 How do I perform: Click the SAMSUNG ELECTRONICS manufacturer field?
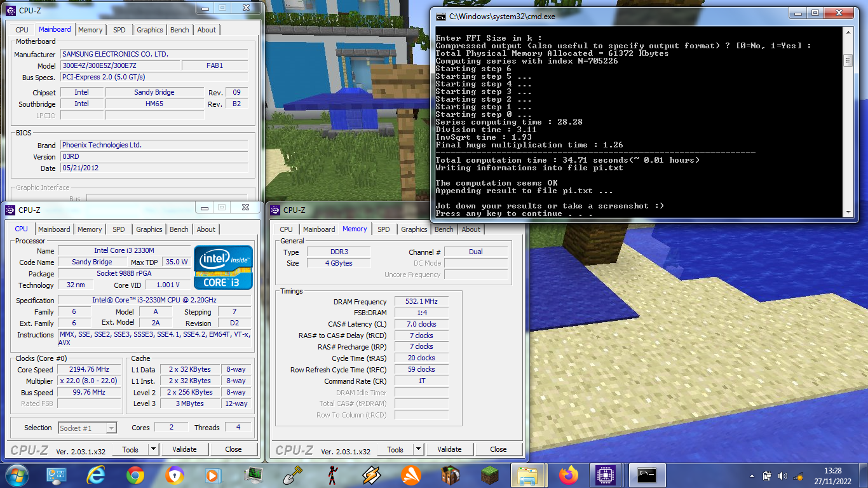coord(153,55)
